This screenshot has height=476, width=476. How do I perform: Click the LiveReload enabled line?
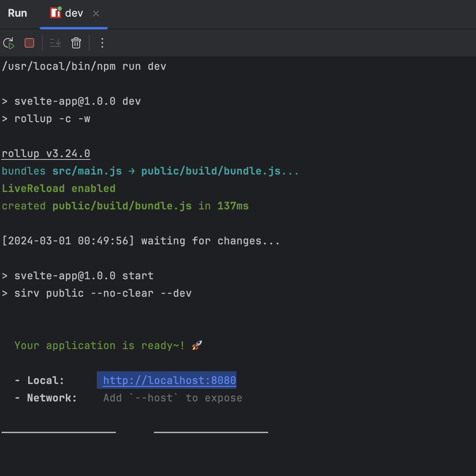click(59, 188)
